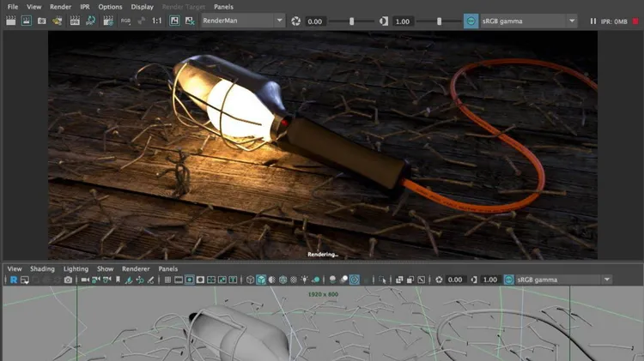Open viewport sRGB gamma dropdown
Image resolution: width=644 pixels, height=361 pixels.
563,280
